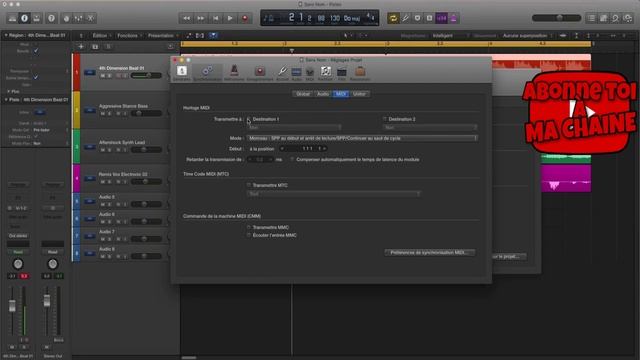Select the Général settings icon

point(182,72)
